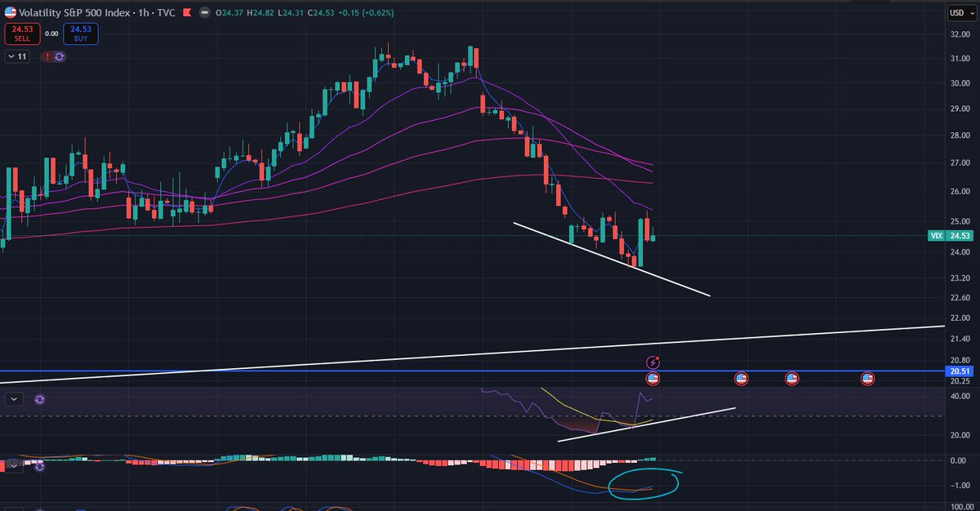This screenshot has width=980, height=511.
Task: Click the VIX 24.53 price label on axis
Action: coord(949,235)
